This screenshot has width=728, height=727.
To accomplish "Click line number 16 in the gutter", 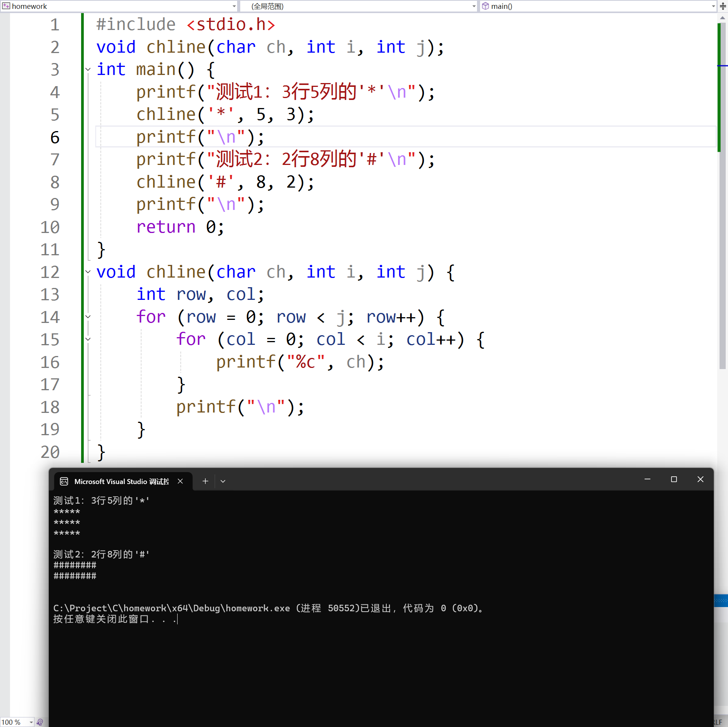I will click(50, 362).
